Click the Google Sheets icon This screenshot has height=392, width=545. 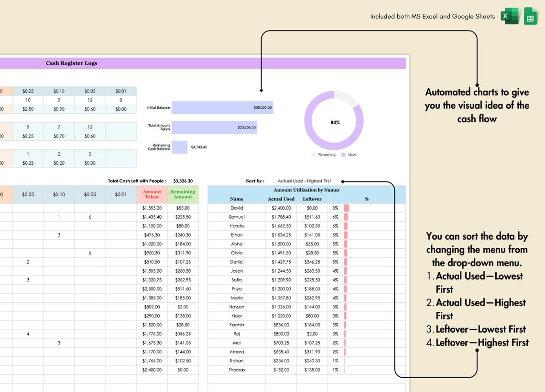(x=530, y=17)
